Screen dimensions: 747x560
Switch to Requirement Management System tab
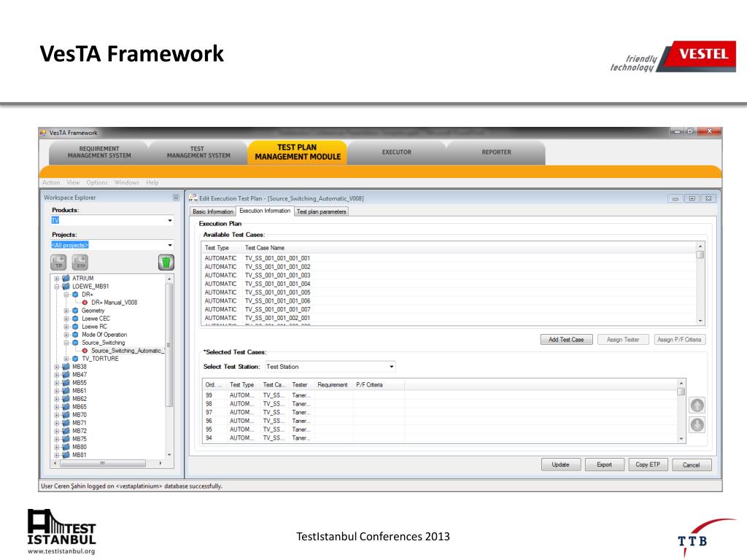99,152
